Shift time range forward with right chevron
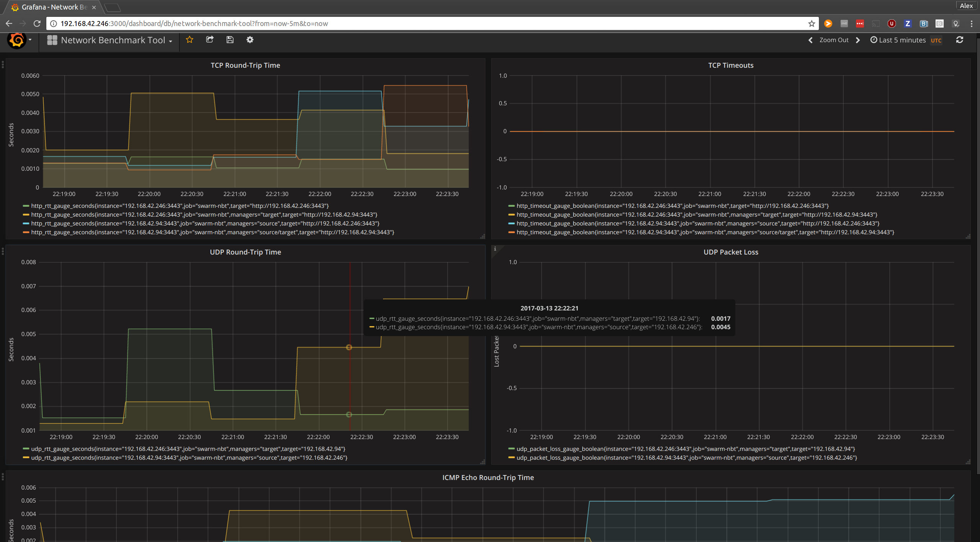Image resolution: width=980 pixels, height=542 pixels. (x=858, y=40)
